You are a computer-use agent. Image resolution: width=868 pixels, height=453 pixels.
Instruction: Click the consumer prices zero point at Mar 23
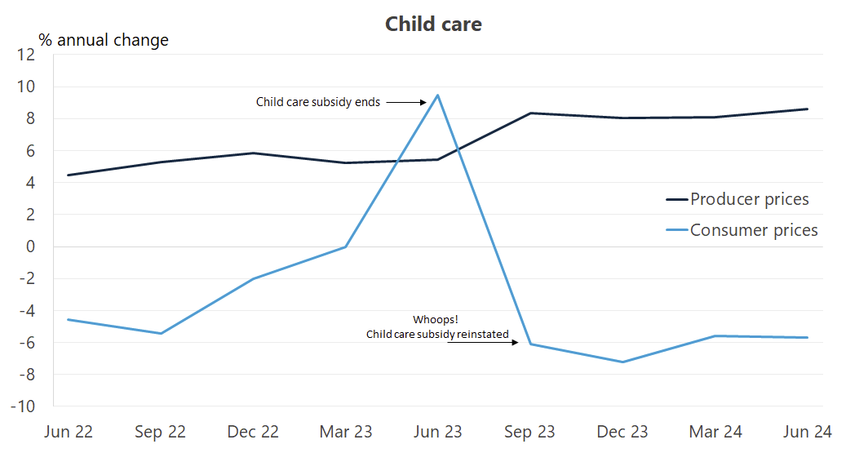coord(346,246)
